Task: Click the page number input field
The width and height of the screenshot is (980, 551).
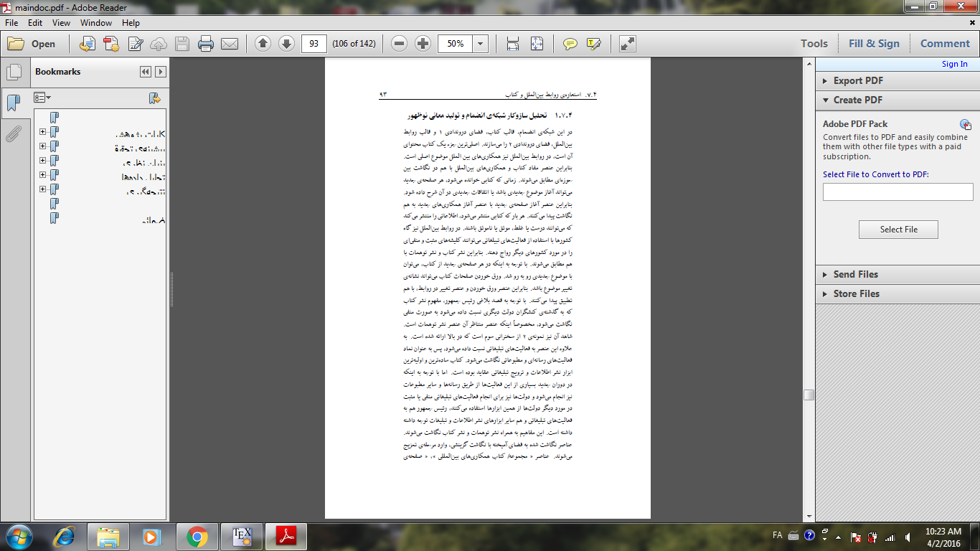Action: click(314, 44)
